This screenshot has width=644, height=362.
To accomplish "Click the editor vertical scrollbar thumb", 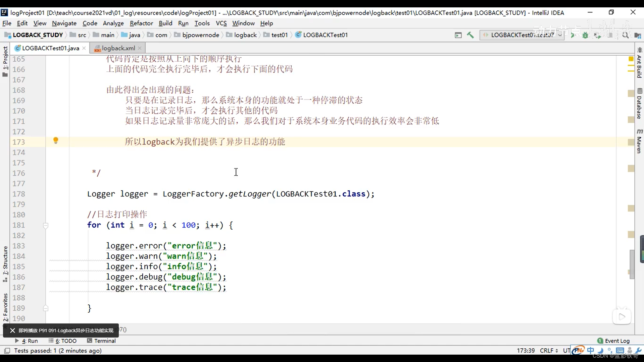I will [632, 264].
